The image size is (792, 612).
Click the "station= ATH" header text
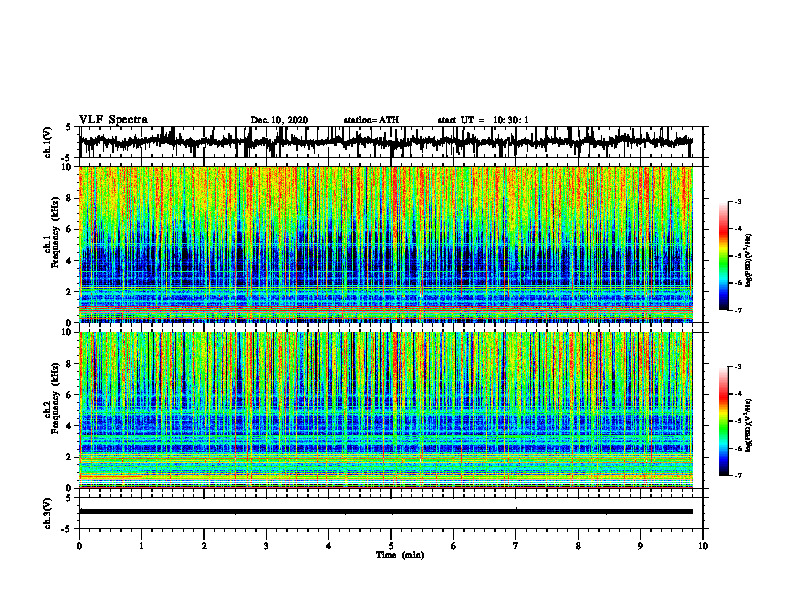point(371,120)
